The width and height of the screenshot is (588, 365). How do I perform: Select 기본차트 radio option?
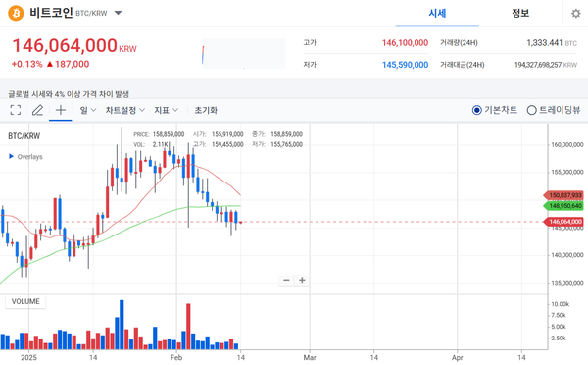[495, 110]
